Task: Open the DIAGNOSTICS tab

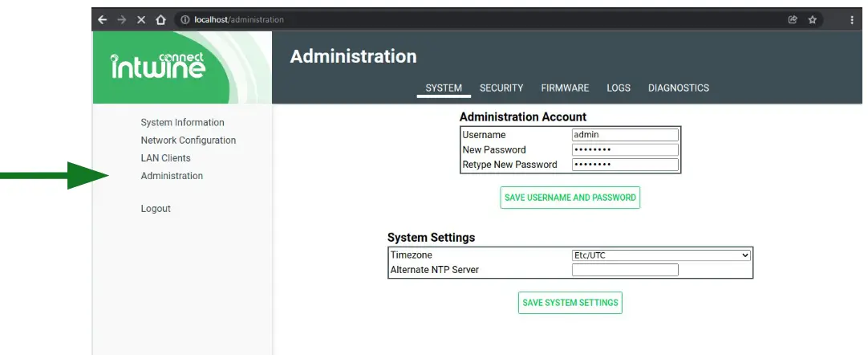Action: click(x=679, y=88)
